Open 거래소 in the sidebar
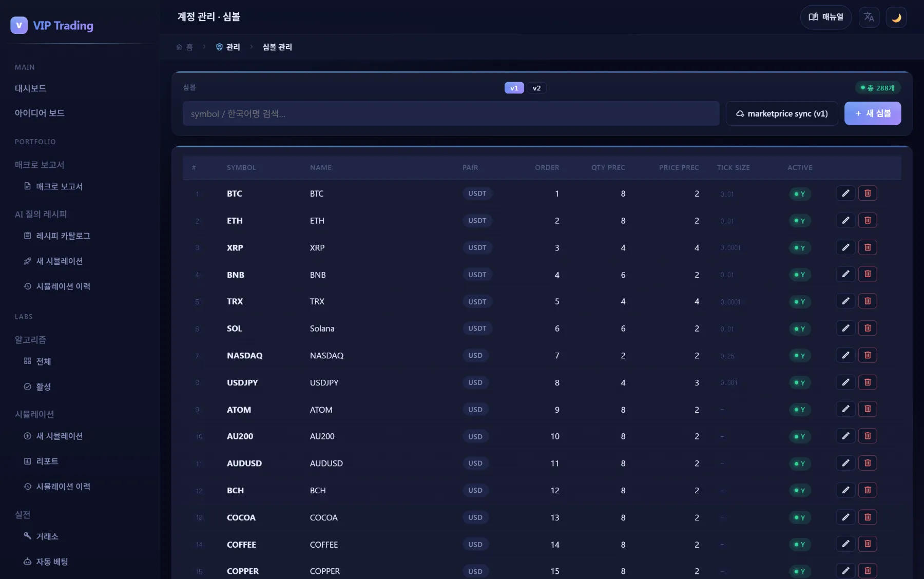924x579 pixels. coord(41,536)
